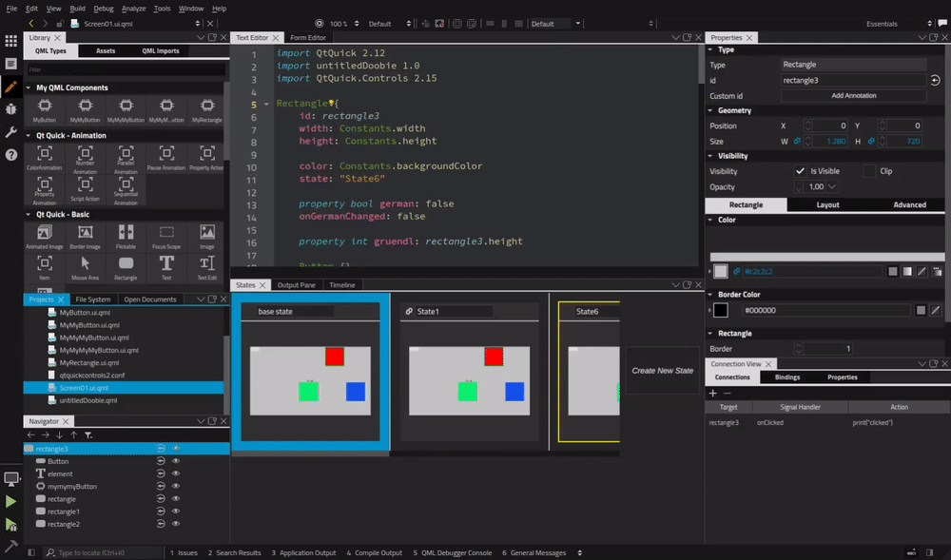Click the Debug mode bug icon

tap(10, 109)
